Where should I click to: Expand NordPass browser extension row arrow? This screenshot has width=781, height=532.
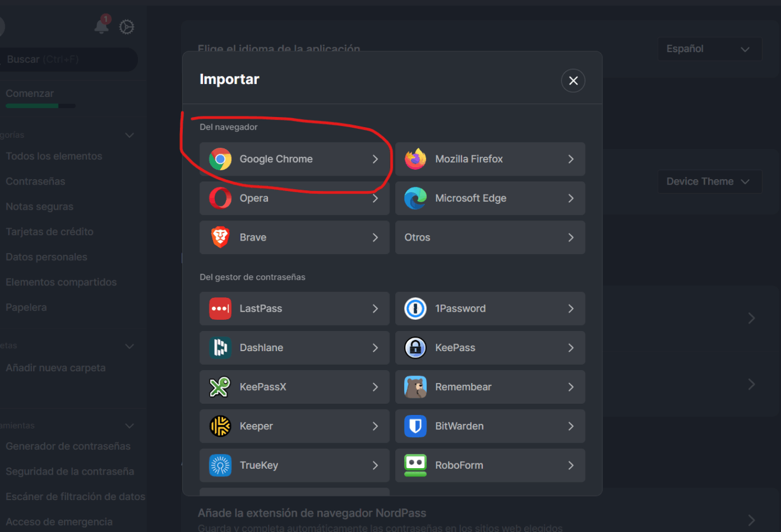(751, 520)
